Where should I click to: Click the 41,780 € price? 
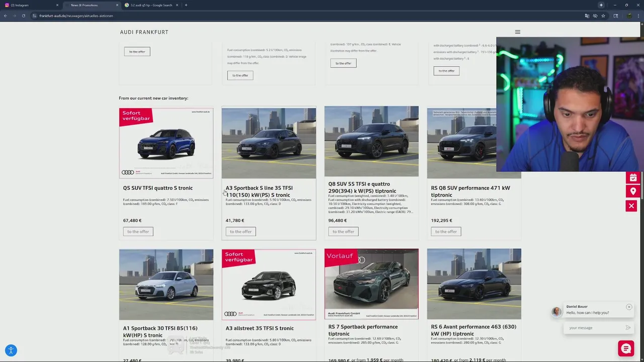pos(235,220)
